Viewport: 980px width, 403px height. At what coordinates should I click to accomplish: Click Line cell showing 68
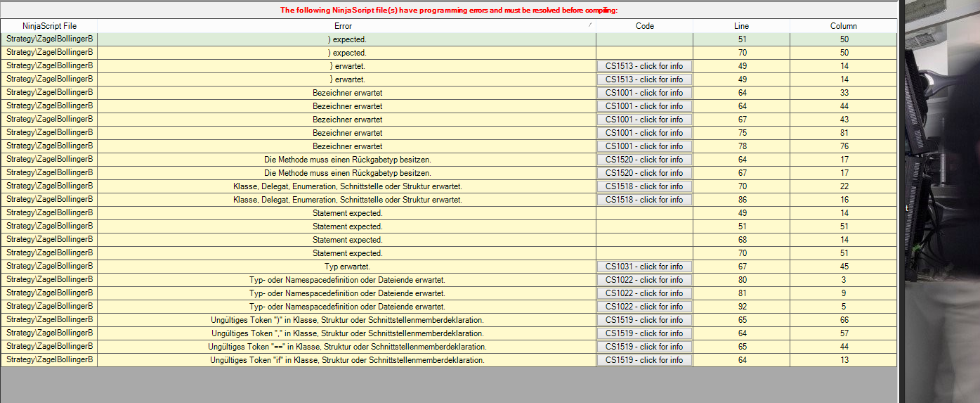click(x=742, y=240)
